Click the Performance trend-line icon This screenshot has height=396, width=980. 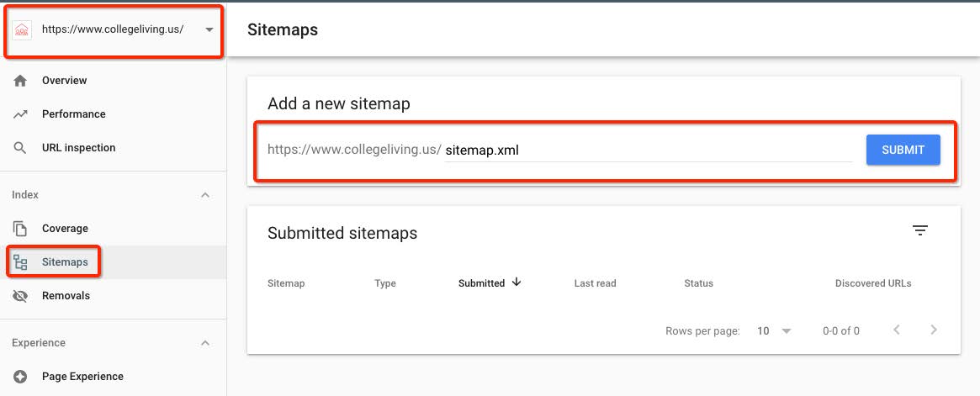coord(20,114)
